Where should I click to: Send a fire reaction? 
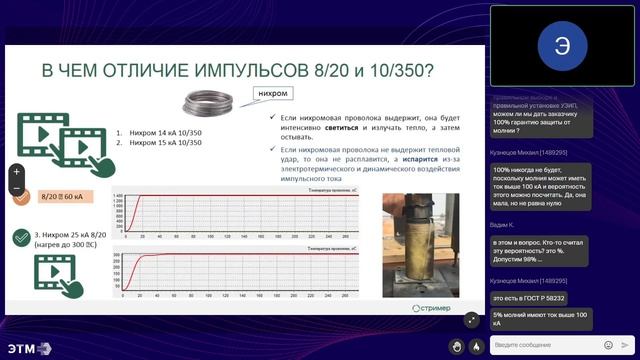click(476, 347)
